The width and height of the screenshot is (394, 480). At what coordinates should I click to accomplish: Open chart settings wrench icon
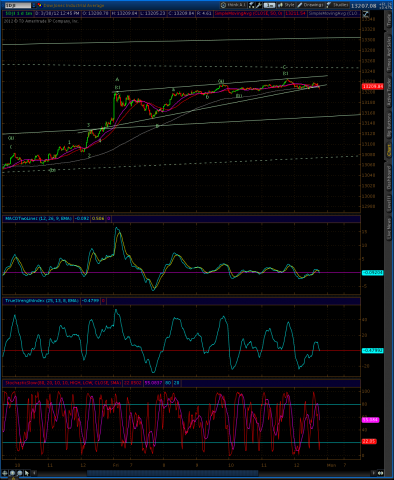(x=259, y=5)
